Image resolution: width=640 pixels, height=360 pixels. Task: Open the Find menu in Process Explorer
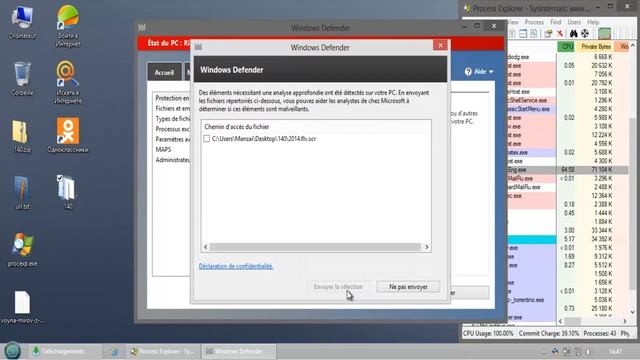pos(556,22)
